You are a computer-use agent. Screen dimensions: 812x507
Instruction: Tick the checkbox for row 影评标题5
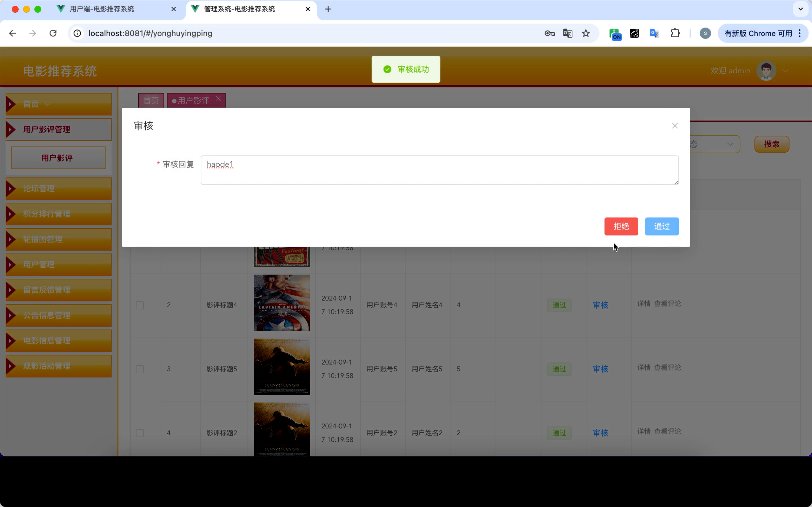[x=140, y=369]
